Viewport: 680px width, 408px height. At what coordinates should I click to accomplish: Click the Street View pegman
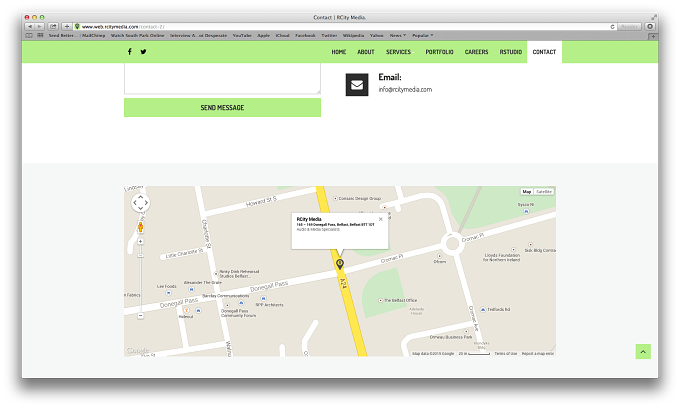click(141, 227)
